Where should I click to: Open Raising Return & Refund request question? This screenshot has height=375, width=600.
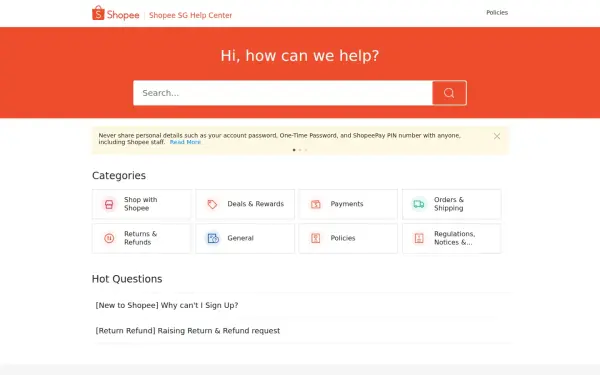click(188, 331)
